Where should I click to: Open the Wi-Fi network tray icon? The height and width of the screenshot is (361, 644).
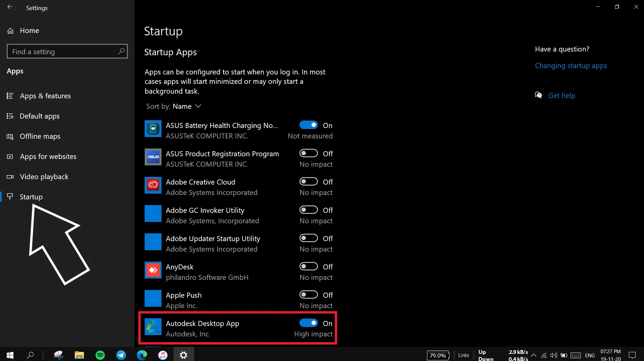544,355
